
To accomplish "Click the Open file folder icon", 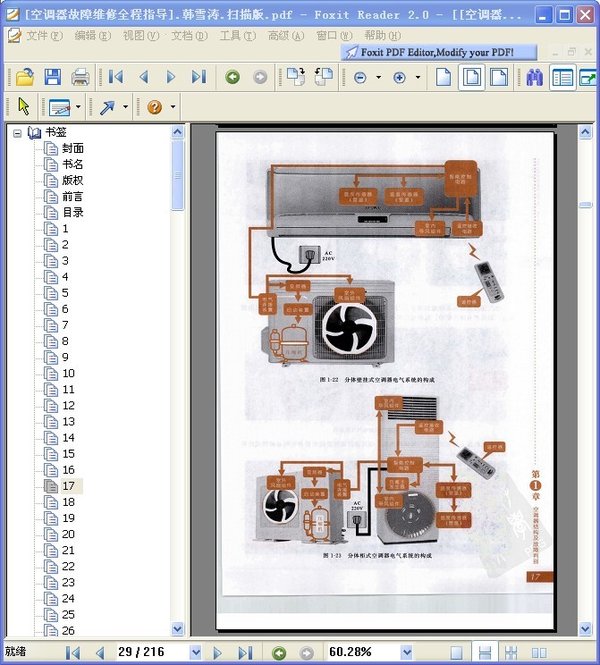I will [x=24, y=77].
